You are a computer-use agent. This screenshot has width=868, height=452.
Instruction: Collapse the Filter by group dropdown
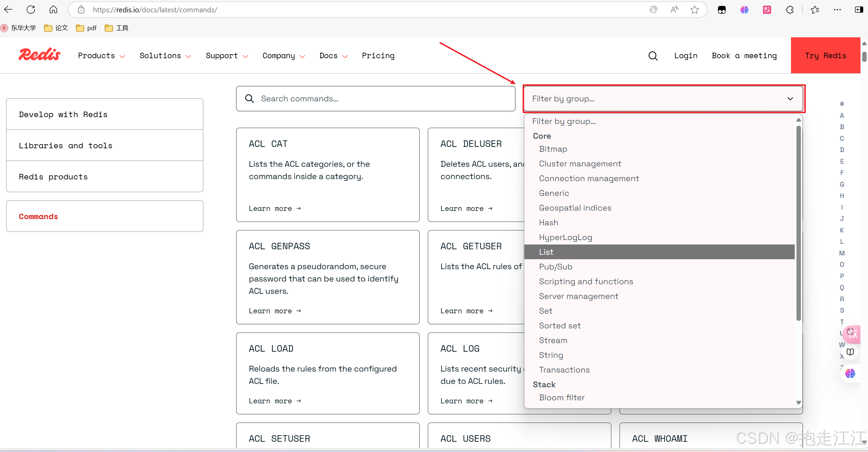(x=790, y=99)
